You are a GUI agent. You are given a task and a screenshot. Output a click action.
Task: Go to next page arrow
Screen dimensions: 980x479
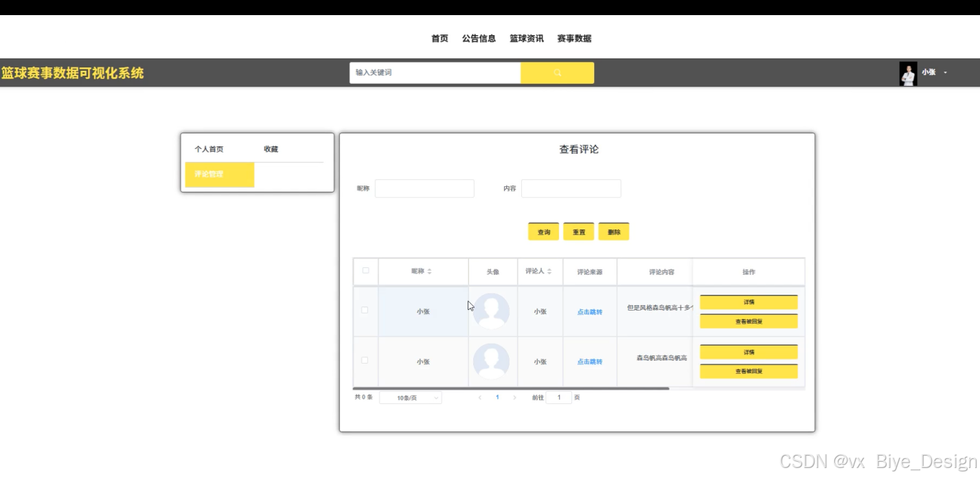click(514, 397)
